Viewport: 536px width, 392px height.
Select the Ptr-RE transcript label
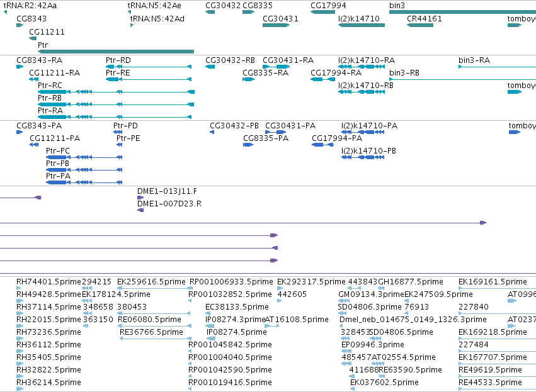(x=118, y=73)
